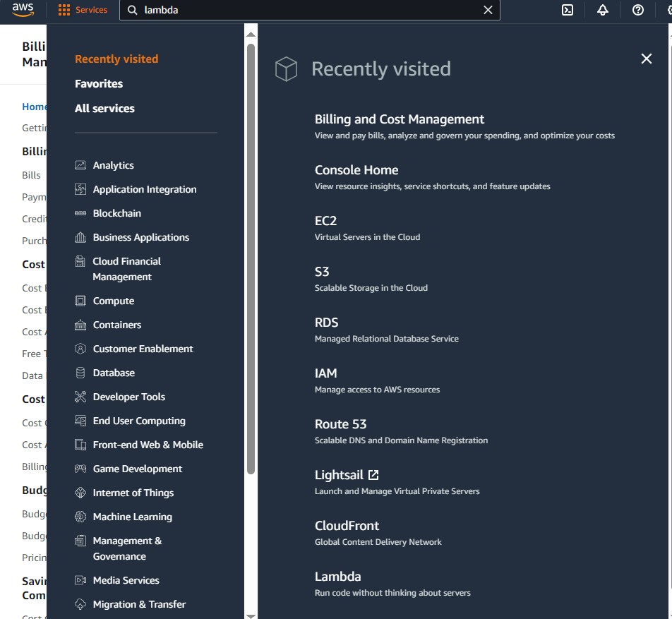Open the IAM service link
This screenshot has width=672, height=619.
click(325, 373)
